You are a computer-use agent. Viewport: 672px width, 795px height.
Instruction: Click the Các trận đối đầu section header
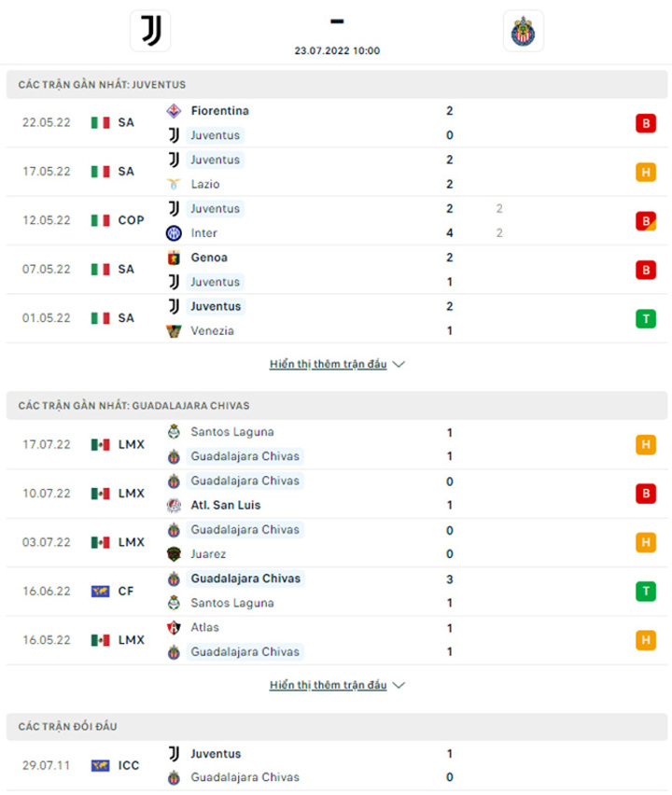(337, 727)
